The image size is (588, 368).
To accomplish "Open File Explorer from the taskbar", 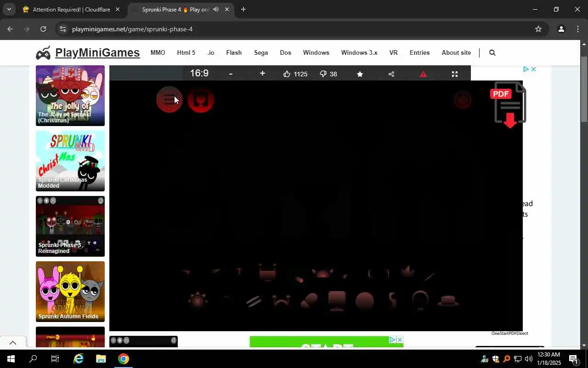I will 101,359.
